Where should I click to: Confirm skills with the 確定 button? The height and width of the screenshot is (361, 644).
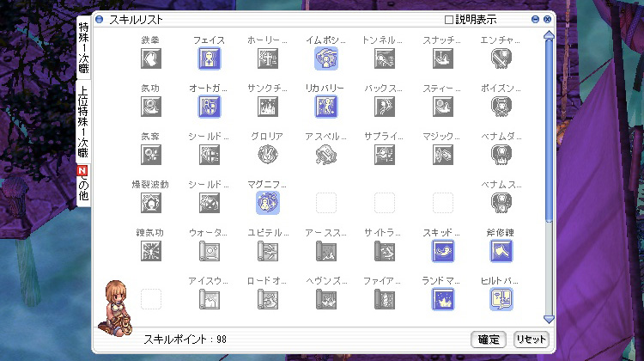pos(489,340)
